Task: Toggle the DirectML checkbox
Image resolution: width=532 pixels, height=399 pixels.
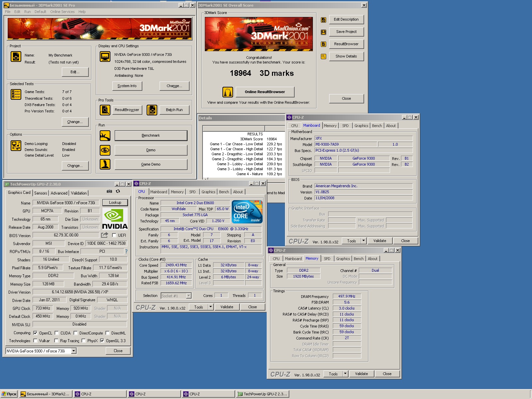Action: tap(107, 333)
